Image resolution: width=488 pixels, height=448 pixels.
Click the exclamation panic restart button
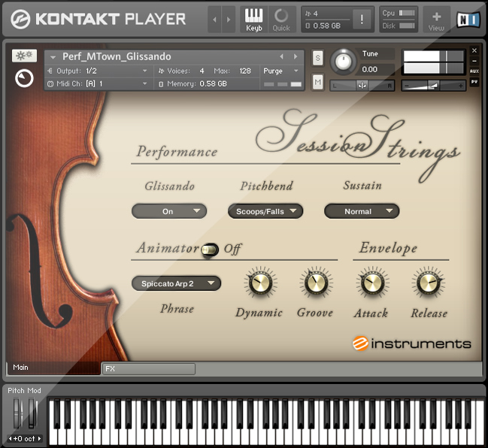click(362, 20)
